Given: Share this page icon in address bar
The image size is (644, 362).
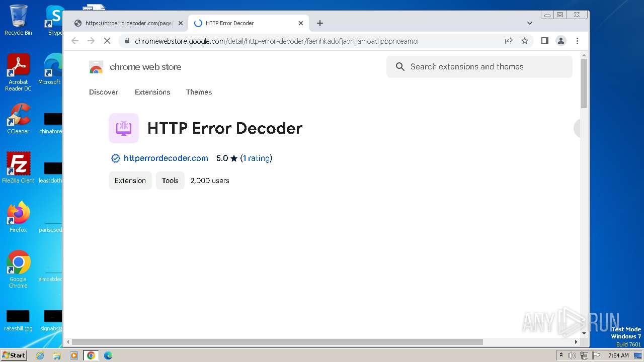Looking at the screenshot, I should pos(509,41).
